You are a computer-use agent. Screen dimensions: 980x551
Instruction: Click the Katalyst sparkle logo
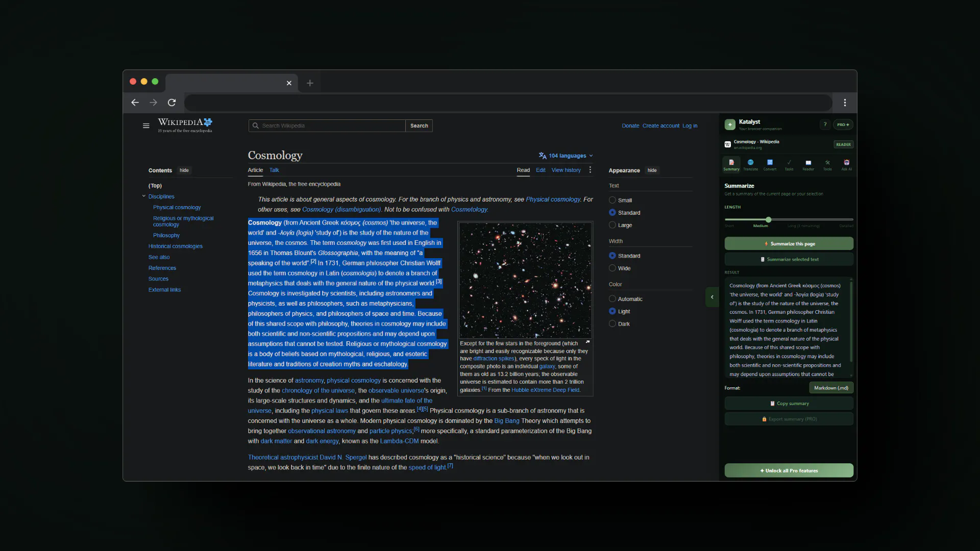(x=730, y=124)
